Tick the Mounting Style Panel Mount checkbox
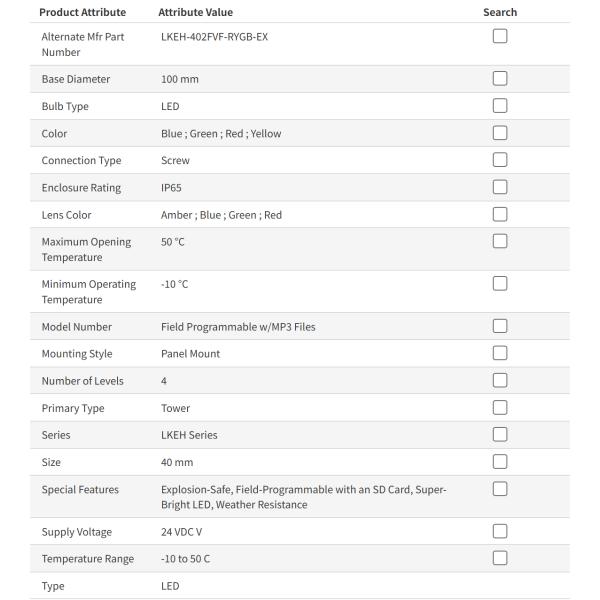600x600 pixels. [500, 352]
